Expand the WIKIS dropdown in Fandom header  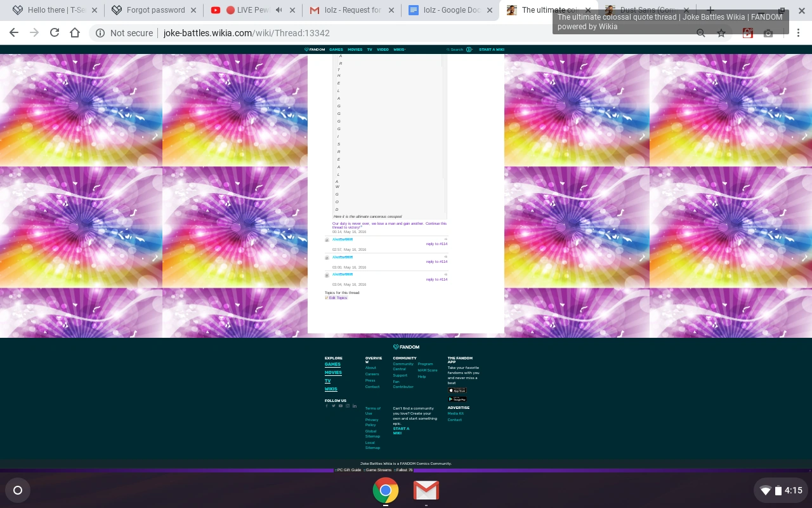point(399,50)
